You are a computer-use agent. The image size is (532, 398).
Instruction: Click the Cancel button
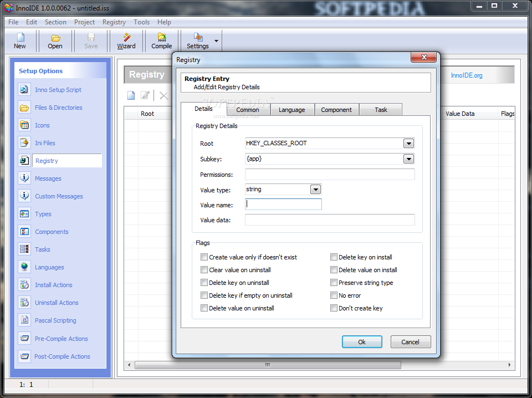[x=411, y=341]
